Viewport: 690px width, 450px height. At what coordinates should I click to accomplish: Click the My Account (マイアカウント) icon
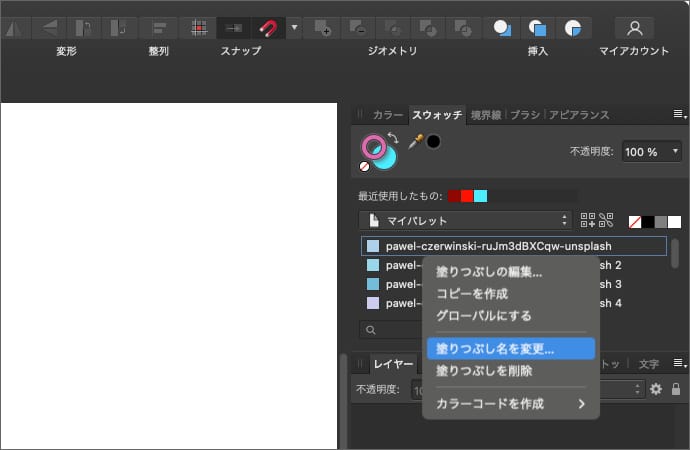click(x=634, y=27)
